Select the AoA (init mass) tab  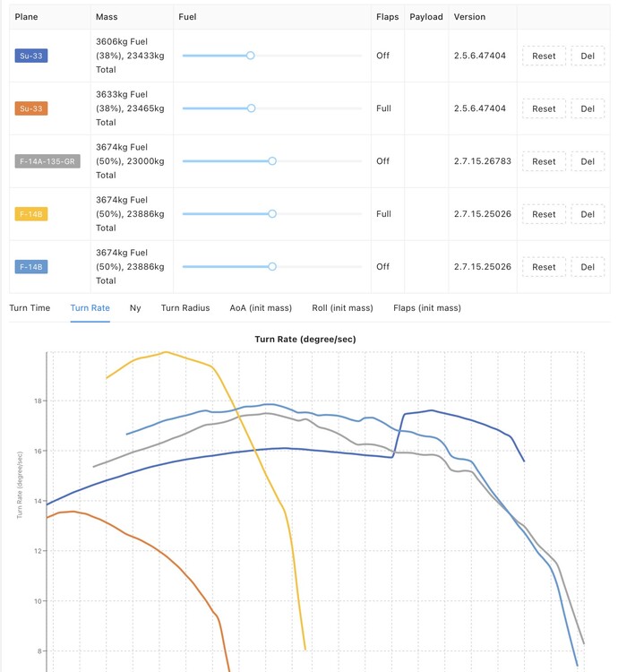click(261, 308)
